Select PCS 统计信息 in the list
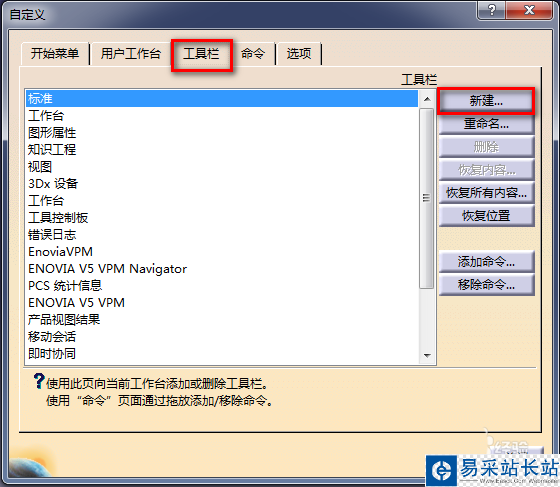The image size is (560, 487). pos(222,286)
